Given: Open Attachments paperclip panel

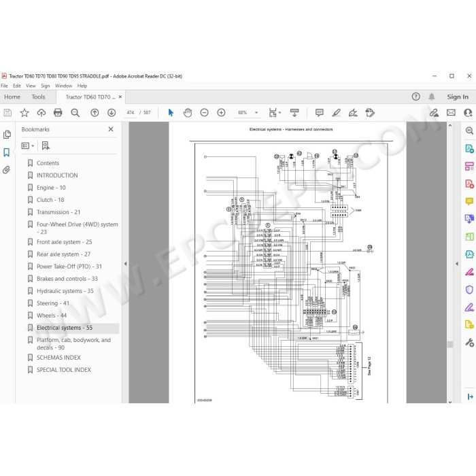Looking at the screenshot, I should [7, 170].
